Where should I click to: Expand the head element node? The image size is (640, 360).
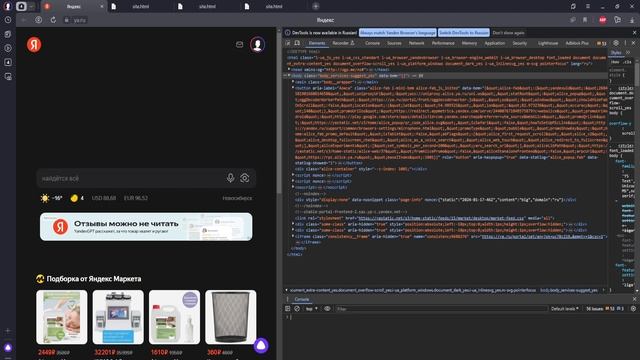coord(289,69)
